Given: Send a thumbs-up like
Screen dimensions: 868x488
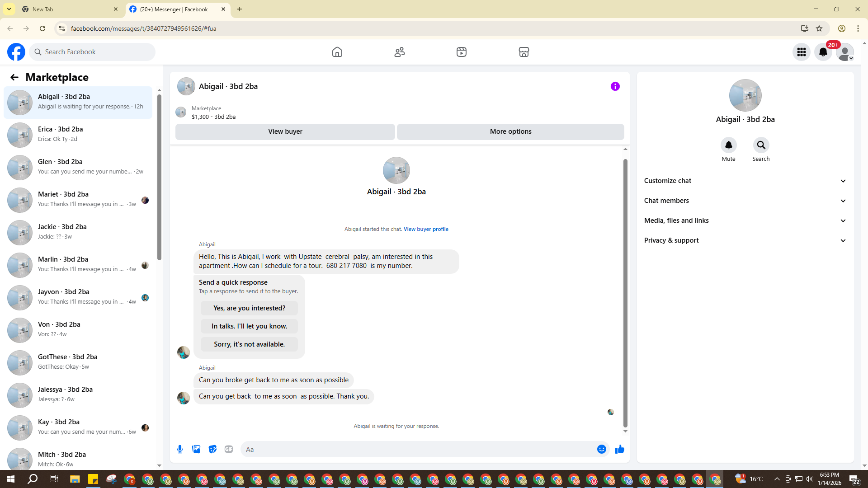Looking at the screenshot, I should tap(619, 449).
